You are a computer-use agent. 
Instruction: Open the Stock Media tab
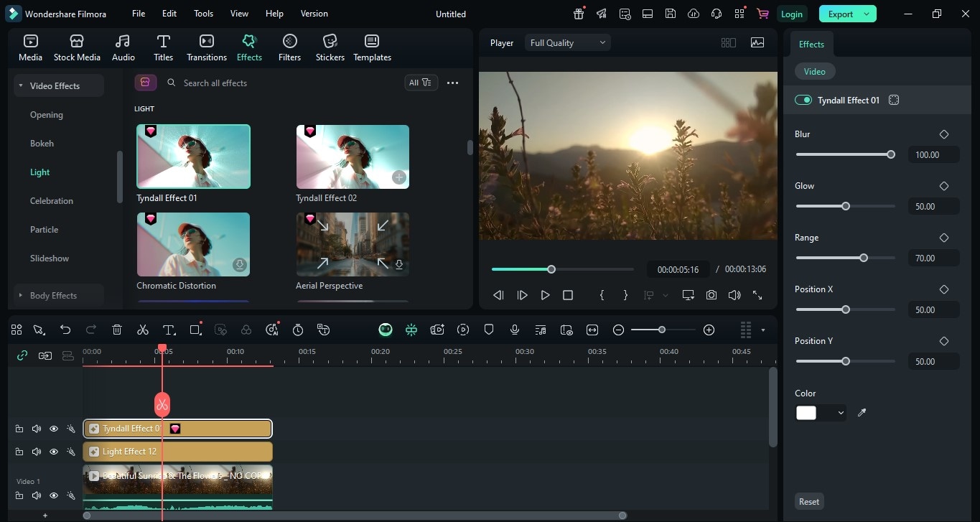click(x=77, y=48)
